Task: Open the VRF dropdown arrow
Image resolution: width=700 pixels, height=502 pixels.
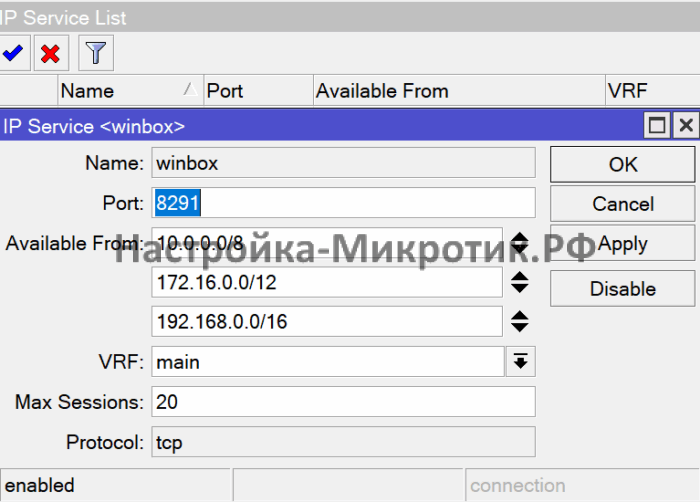Action: click(521, 361)
